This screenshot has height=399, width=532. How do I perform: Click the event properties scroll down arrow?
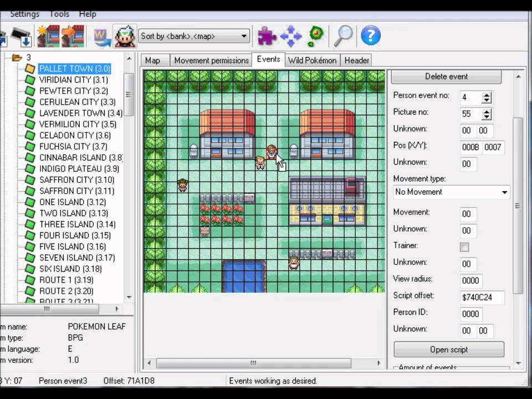pos(518,363)
